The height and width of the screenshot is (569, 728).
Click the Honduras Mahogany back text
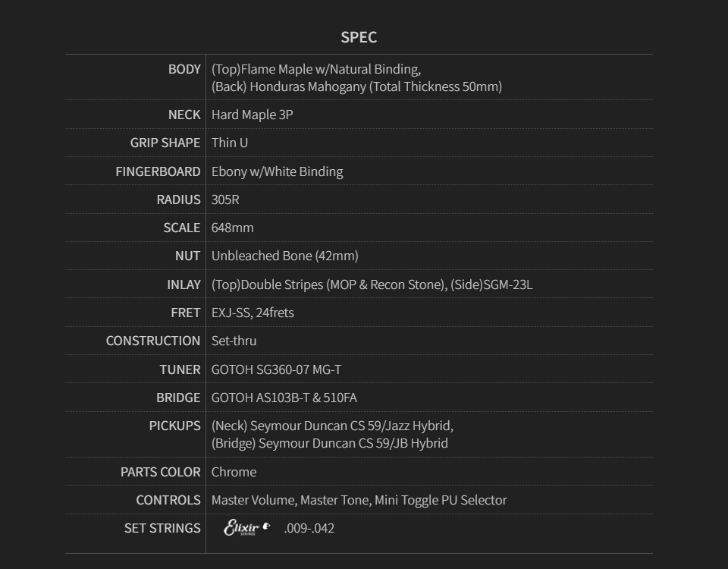pos(356,86)
